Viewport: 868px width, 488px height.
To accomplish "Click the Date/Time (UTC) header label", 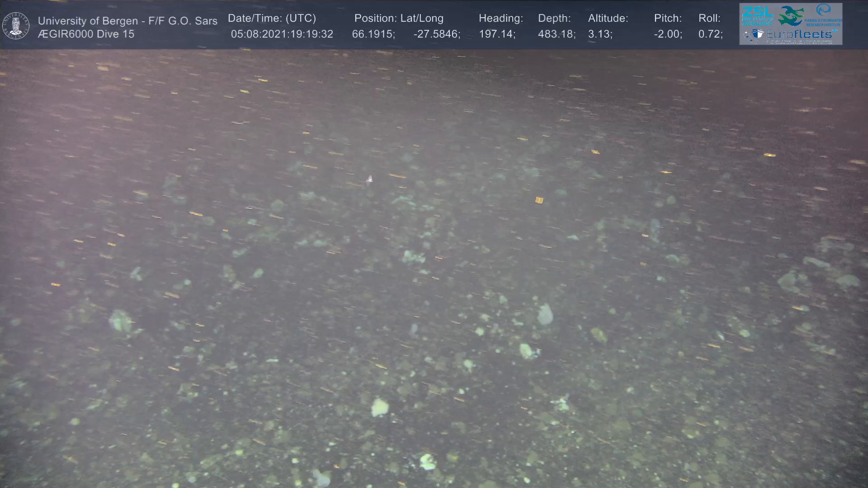I will [272, 19].
